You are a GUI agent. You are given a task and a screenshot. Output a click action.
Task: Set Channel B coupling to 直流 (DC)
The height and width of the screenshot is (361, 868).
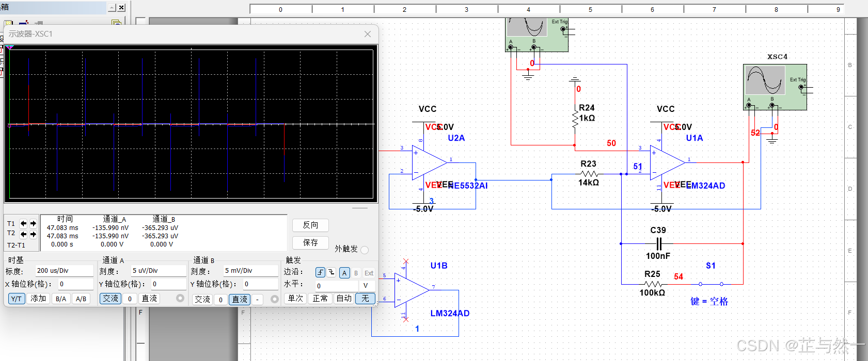(x=240, y=300)
